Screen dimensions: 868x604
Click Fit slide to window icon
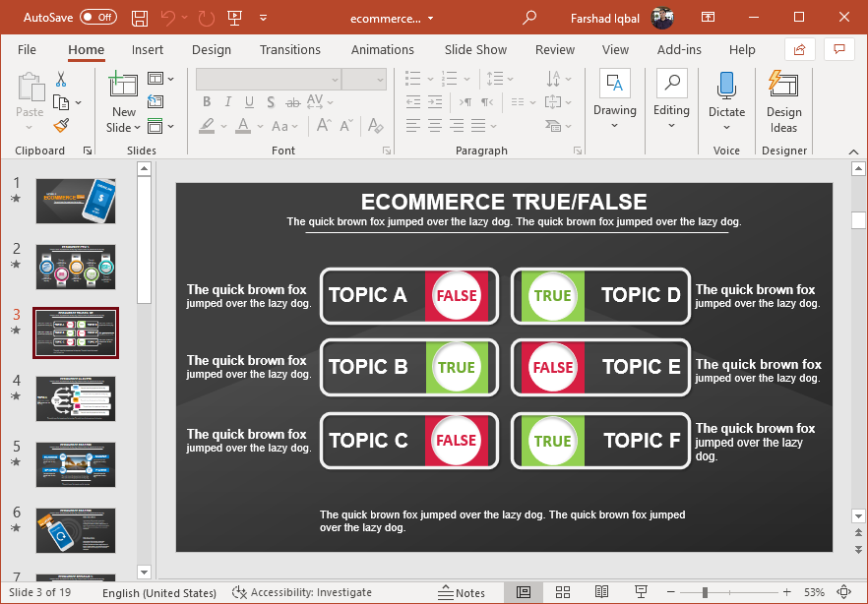(x=843, y=592)
